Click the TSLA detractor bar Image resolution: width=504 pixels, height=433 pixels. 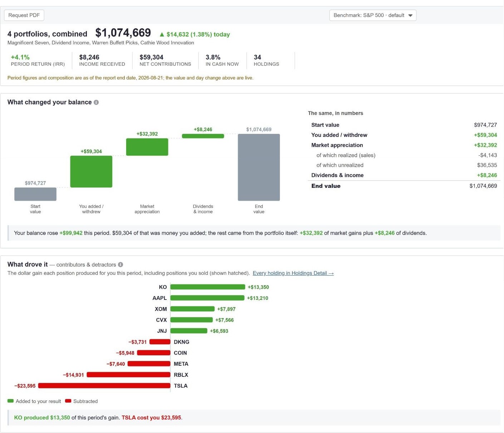click(x=104, y=385)
